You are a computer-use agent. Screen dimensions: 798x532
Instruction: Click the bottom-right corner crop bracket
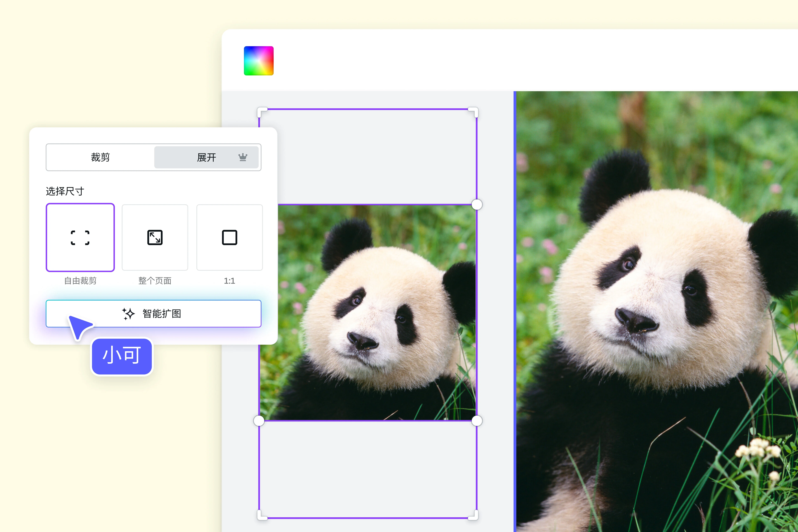[x=474, y=515]
